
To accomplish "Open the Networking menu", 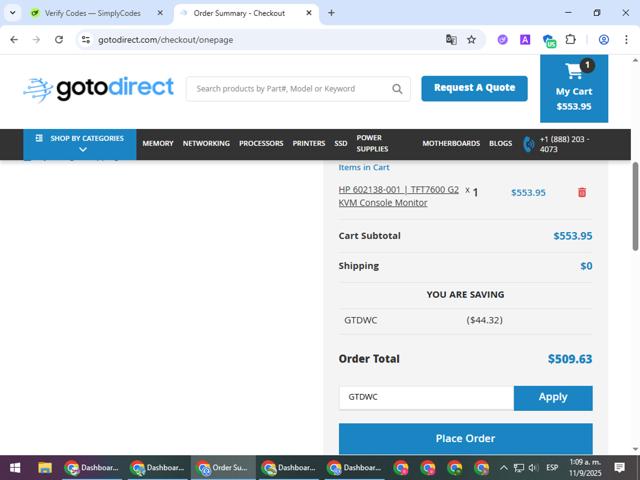I will [206, 143].
